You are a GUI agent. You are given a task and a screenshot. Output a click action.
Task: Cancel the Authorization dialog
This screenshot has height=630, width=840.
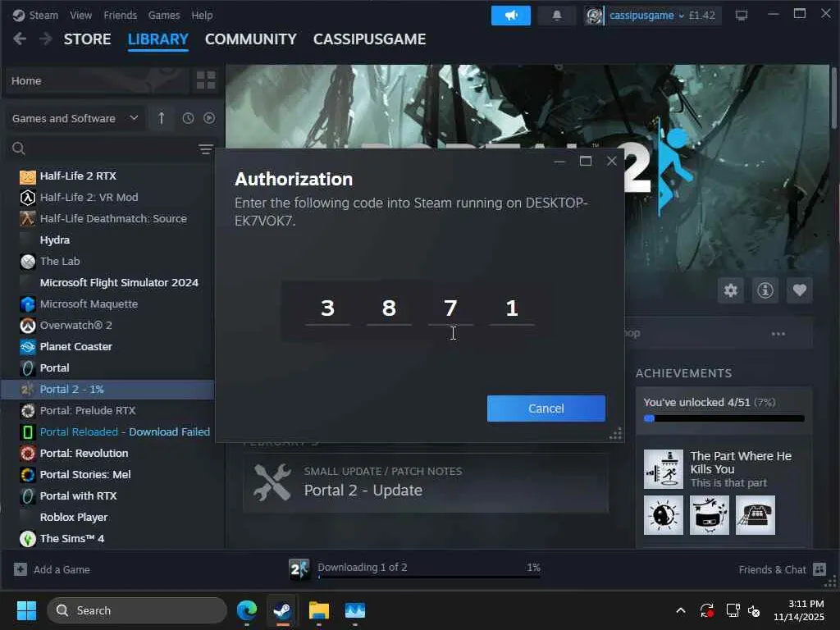[546, 409]
